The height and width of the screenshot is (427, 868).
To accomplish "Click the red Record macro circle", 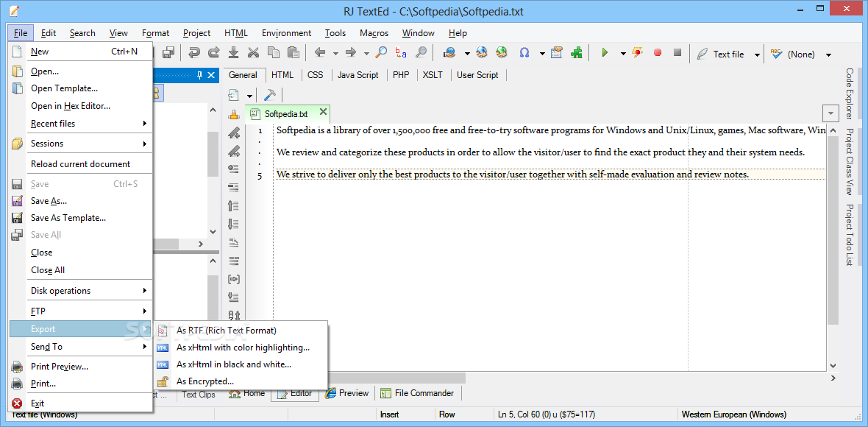I will coord(658,53).
